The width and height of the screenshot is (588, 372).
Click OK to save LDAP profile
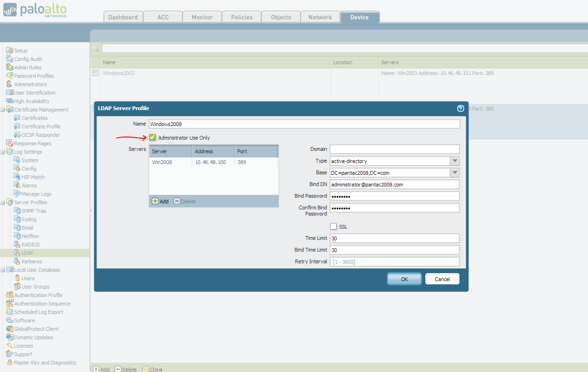(x=404, y=279)
